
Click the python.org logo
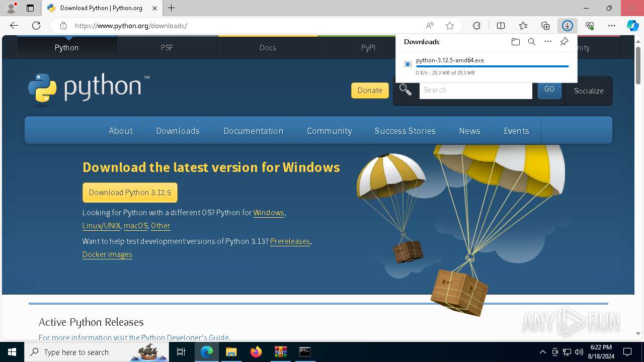(89, 89)
